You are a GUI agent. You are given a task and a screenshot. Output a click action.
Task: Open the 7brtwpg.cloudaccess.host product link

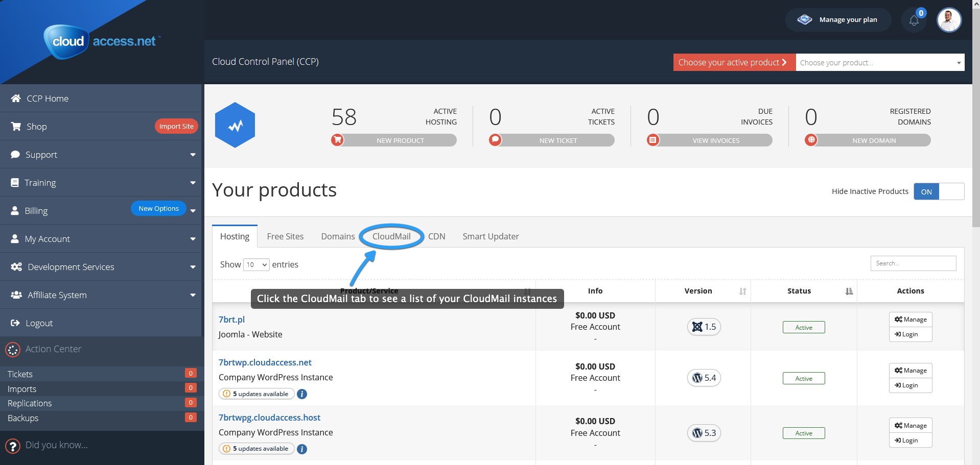pos(269,418)
